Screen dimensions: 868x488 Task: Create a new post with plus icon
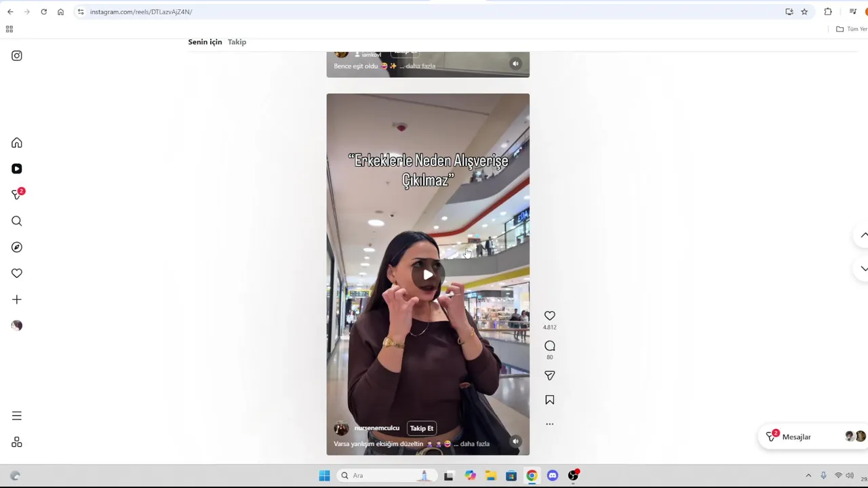pos(17,300)
